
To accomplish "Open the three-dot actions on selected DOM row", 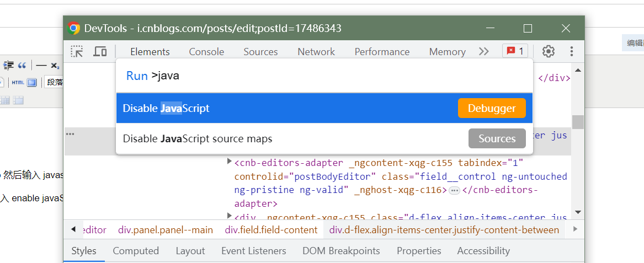I will pos(70,134).
